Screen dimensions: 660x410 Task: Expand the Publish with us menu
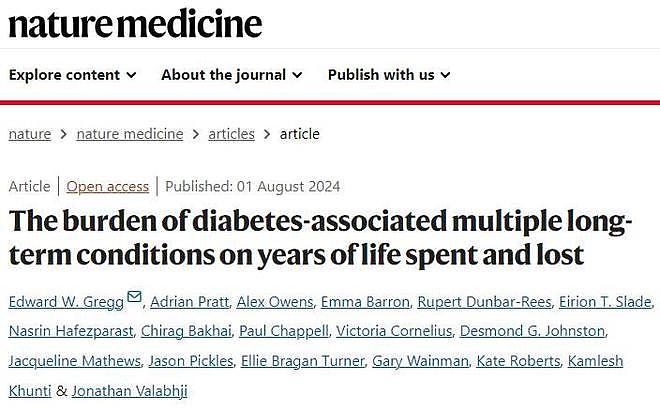pyautogui.click(x=389, y=75)
